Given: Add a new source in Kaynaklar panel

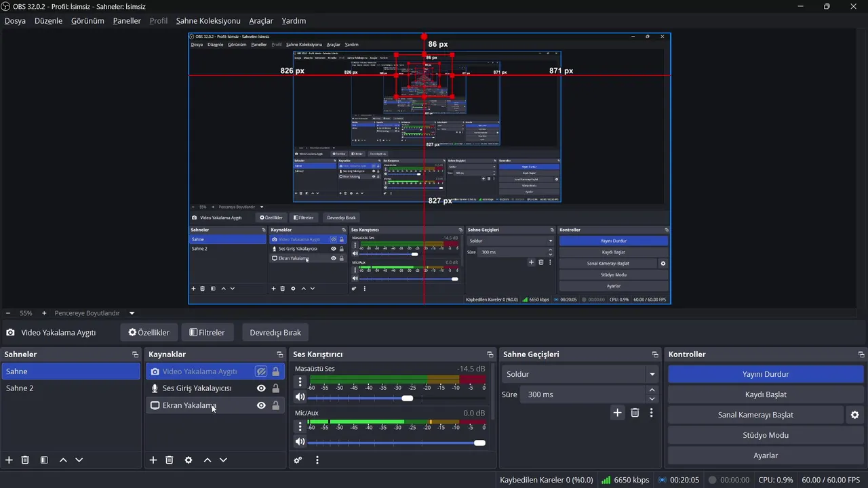Looking at the screenshot, I should [153, 460].
